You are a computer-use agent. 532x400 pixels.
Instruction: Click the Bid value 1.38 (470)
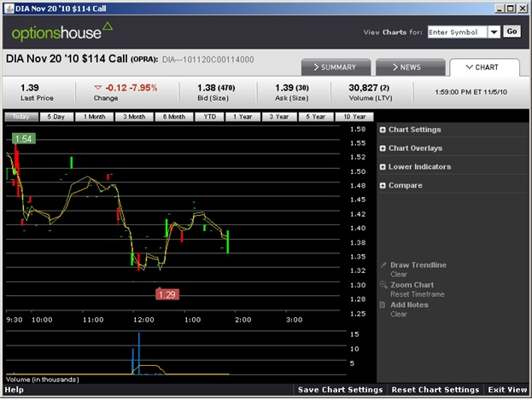[x=216, y=88]
